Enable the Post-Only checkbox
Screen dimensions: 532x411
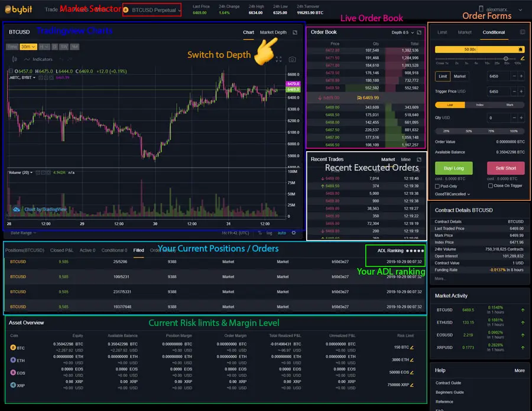point(437,187)
